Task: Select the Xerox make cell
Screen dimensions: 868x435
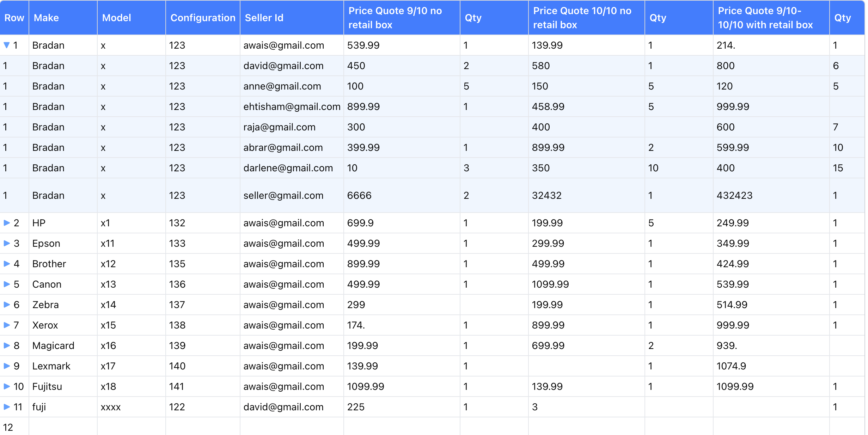Action: [x=63, y=325]
